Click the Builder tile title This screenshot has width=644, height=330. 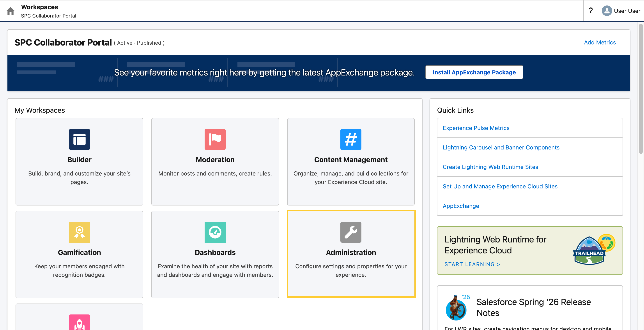point(79,160)
